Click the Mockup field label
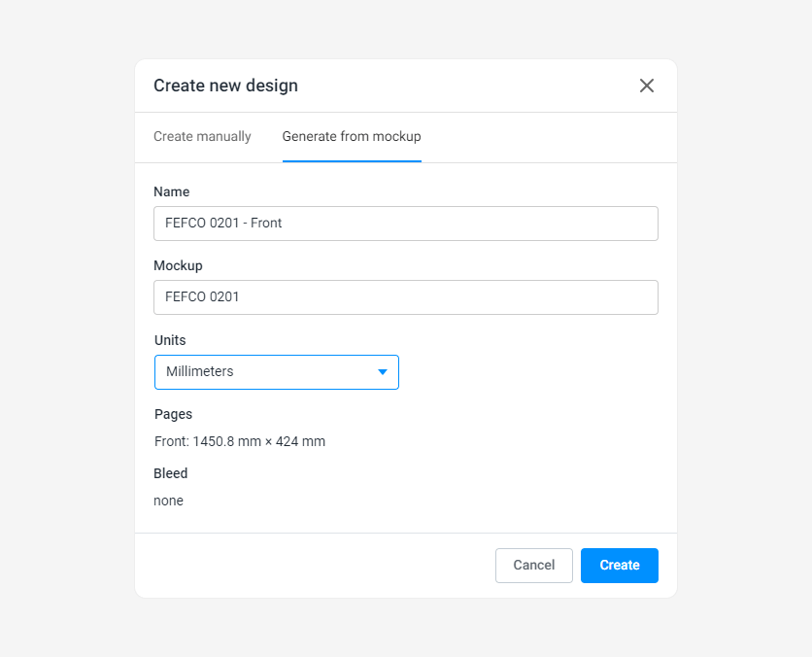Viewport: 812px width, 657px height. coord(177,265)
